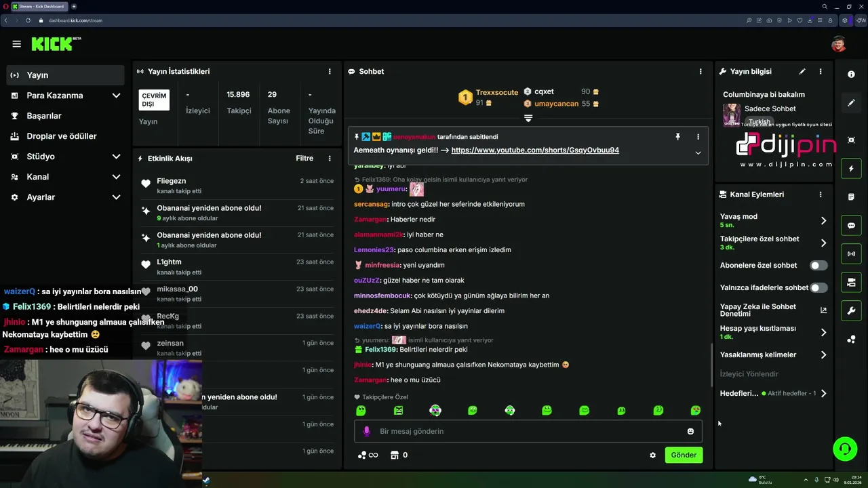This screenshot has width=868, height=488.
Task: Click the Bir mesaj gönderin input field
Action: point(529,431)
